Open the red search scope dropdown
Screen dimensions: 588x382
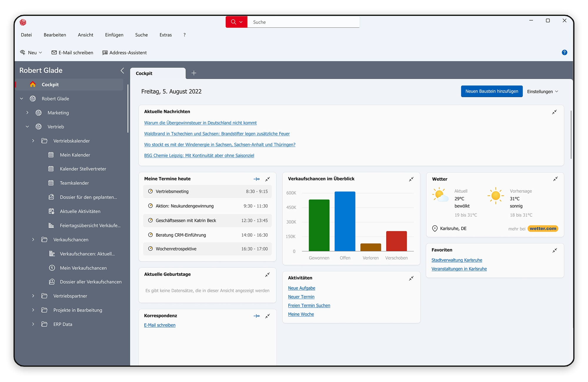click(241, 22)
